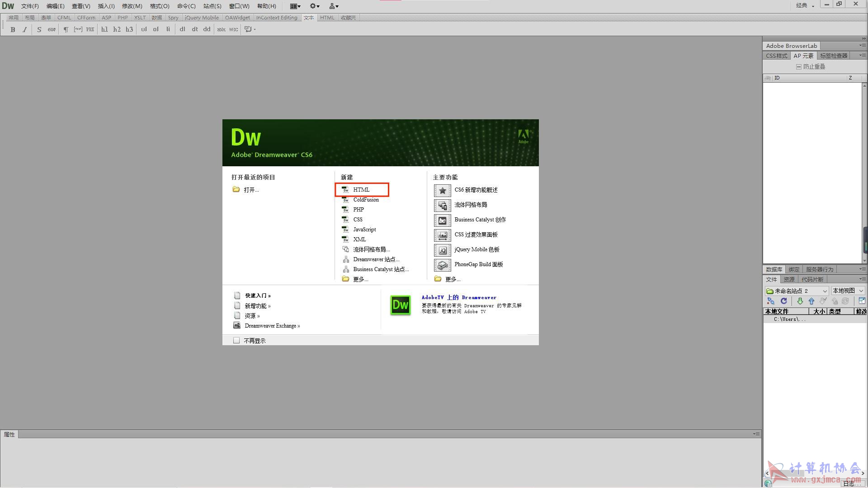
Task: Switch to InContext Editing insert tab
Action: click(277, 18)
